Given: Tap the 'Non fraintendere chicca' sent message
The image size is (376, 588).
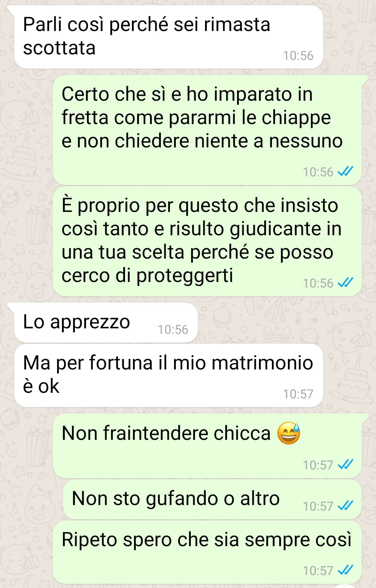Looking at the screenshot, I should pyautogui.click(x=207, y=446).
